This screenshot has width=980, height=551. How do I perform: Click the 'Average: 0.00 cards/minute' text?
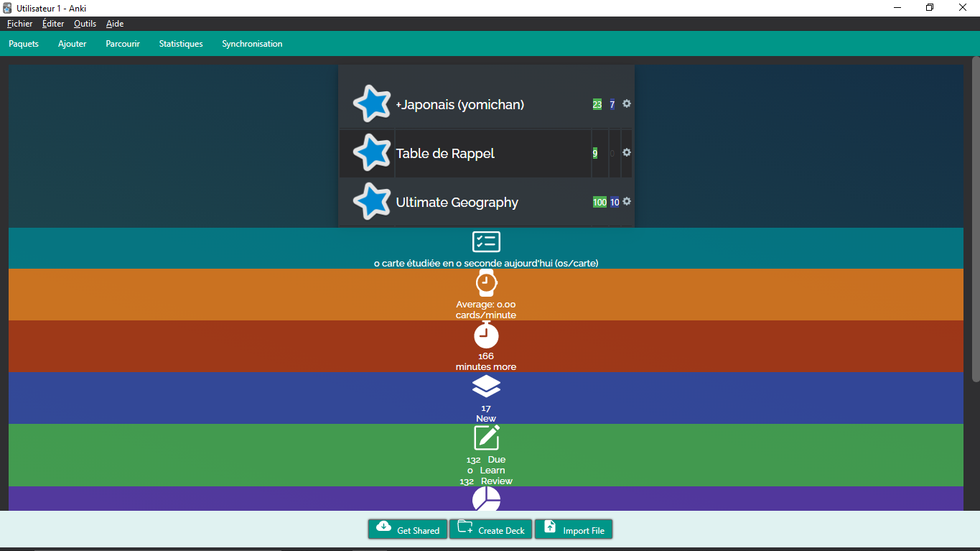[486, 310]
